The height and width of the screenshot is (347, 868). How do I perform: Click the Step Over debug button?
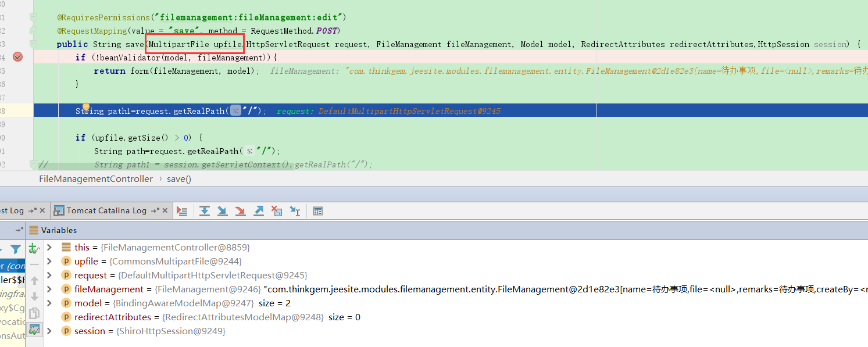[204, 211]
